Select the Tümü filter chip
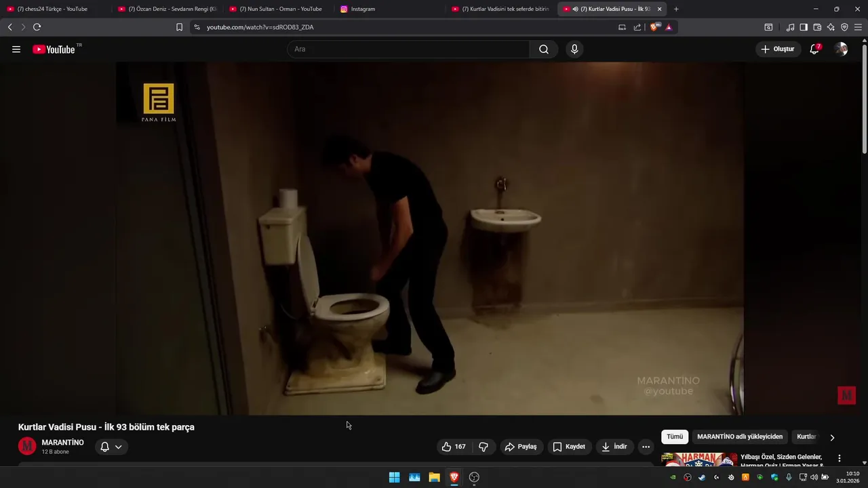This screenshot has height=488, width=868. (675, 437)
